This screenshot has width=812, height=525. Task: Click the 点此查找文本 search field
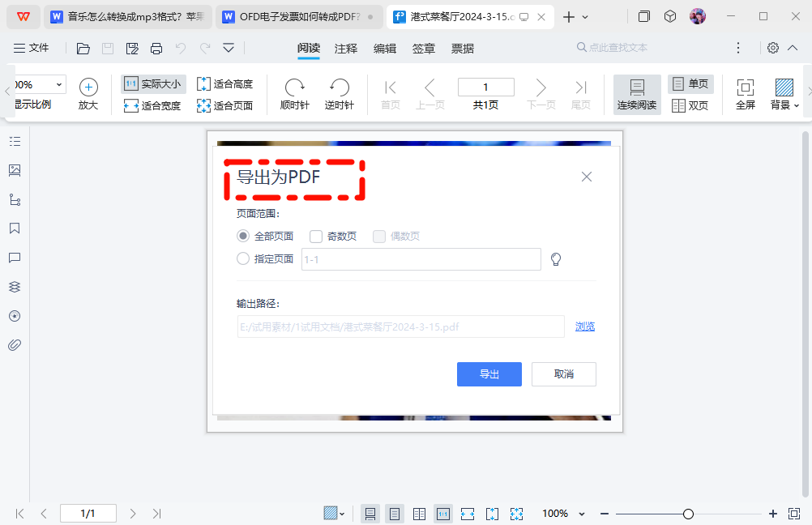612,48
